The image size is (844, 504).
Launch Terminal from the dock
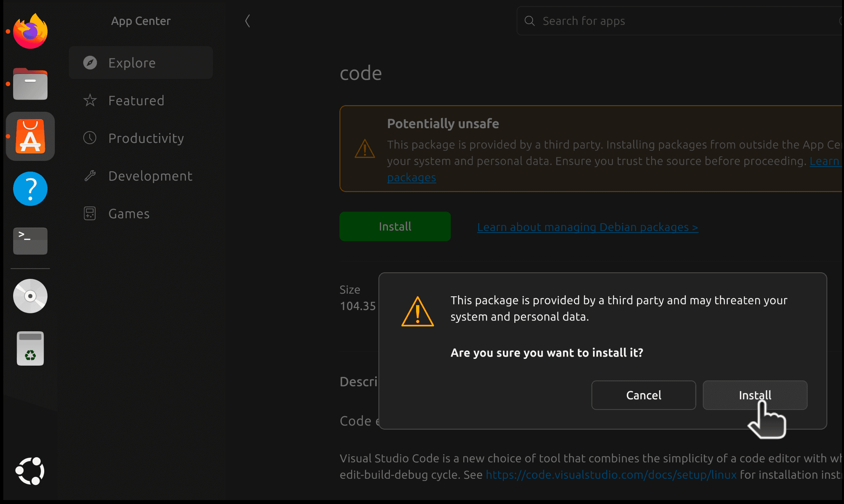pyautogui.click(x=30, y=241)
